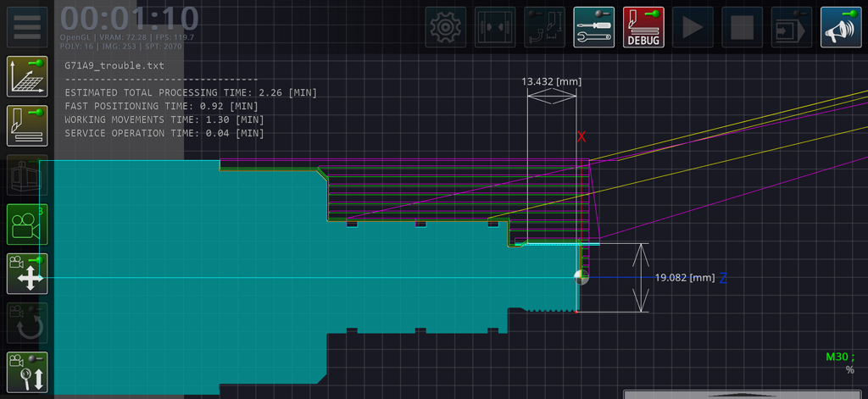The width and height of the screenshot is (868, 399).
Task: Toggle the megaphone sound button
Action: tap(841, 27)
